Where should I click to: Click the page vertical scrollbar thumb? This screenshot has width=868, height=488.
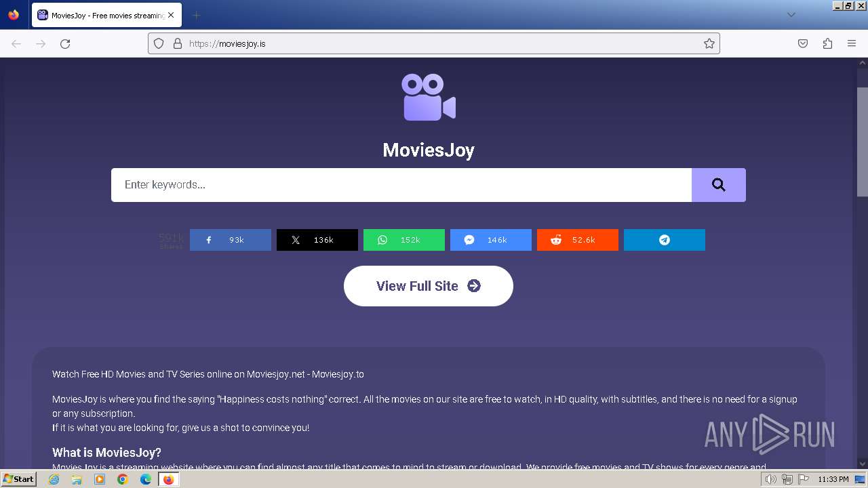tap(862, 140)
